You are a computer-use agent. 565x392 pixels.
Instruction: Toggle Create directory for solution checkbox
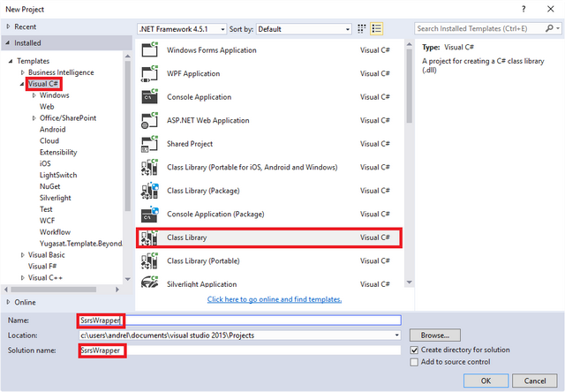[x=414, y=350]
